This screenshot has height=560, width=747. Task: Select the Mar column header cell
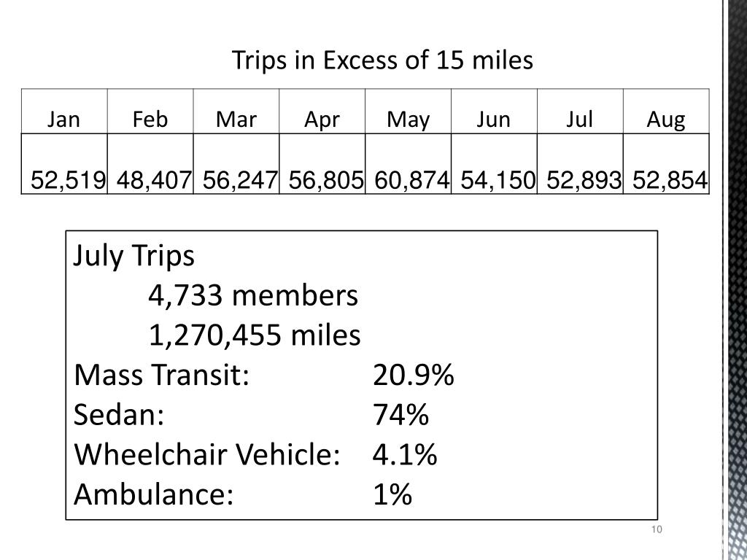click(236, 111)
